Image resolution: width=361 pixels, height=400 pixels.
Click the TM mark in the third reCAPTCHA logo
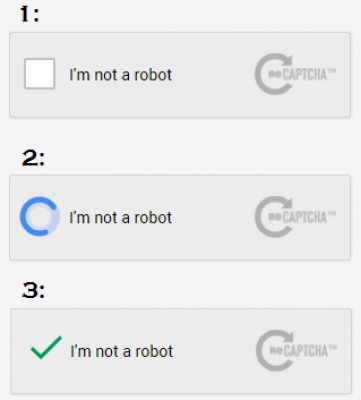pyautogui.click(x=332, y=348)
